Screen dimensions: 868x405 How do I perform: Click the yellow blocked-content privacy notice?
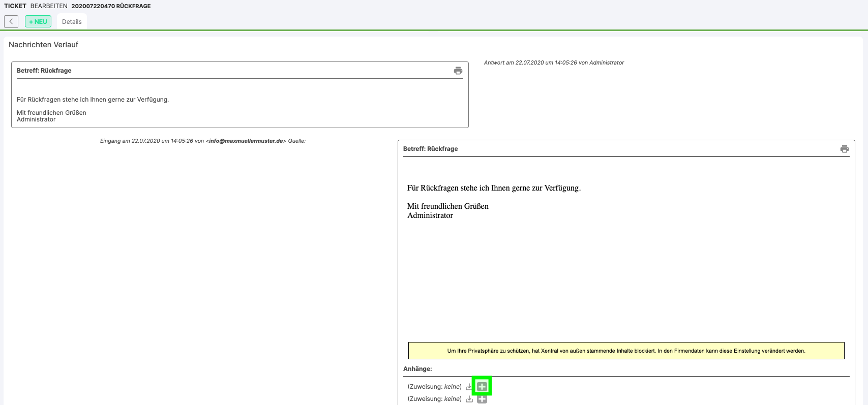[x=626, y=351]
